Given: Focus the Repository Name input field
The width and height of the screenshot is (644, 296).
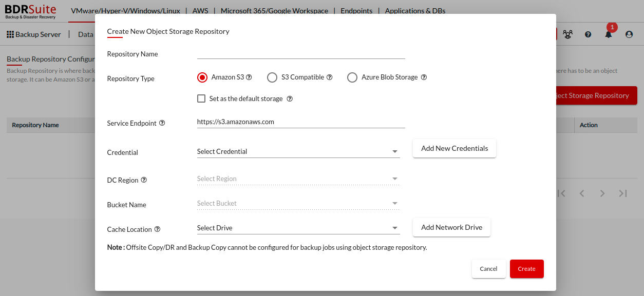Looking at the screenshot, I should (301, 53).
